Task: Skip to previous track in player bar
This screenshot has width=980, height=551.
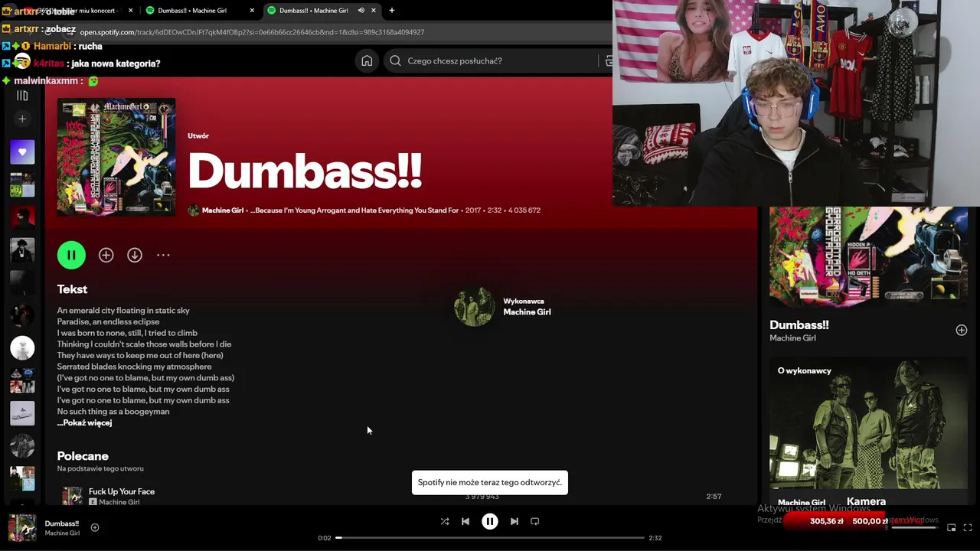Action: point(465,521)
